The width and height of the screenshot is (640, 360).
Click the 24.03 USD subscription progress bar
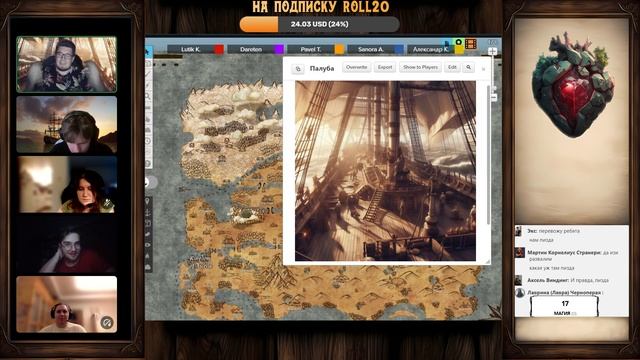320,24
